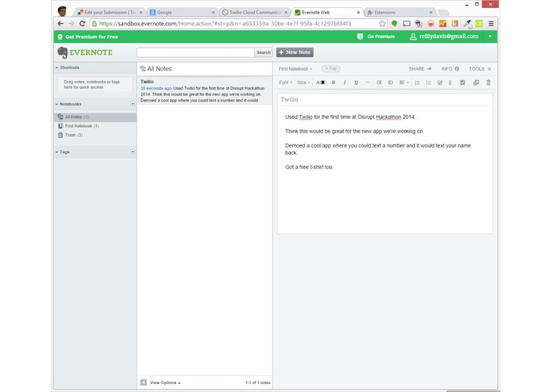
Task: Click the reillydavis@gmail.com account name
Action: (x=449, y=37)
